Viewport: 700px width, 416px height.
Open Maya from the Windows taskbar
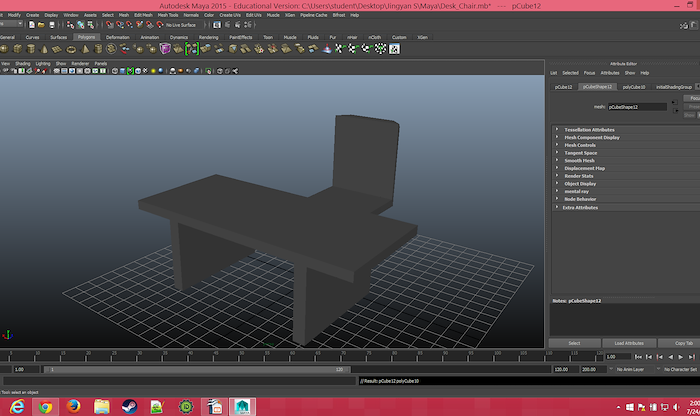[242, 407]
